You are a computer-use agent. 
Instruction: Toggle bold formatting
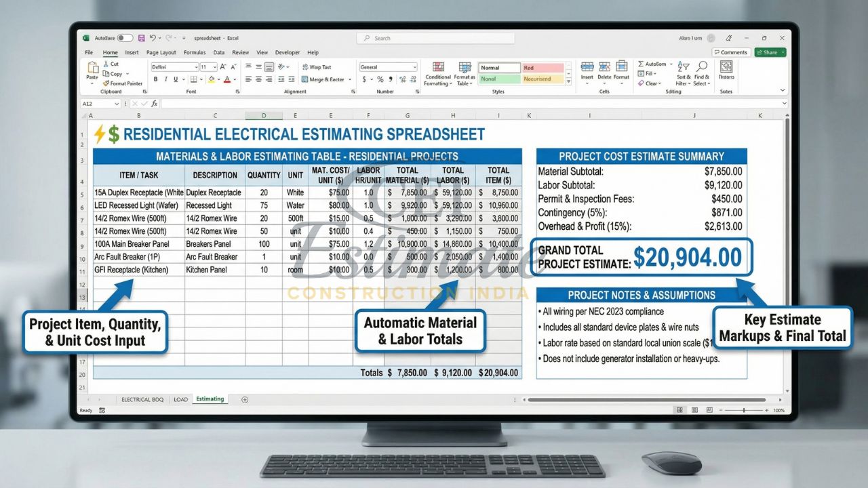[x=155, y=79]
